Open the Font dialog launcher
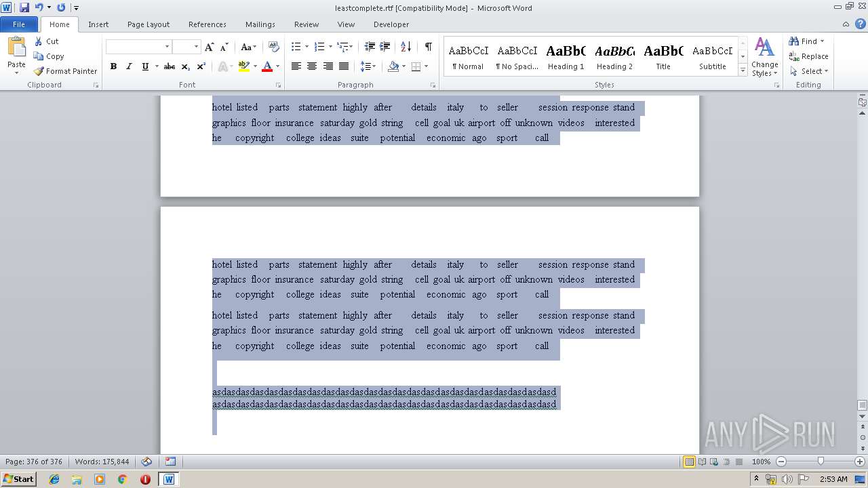 pyautogui.click(x=278, y=85)
